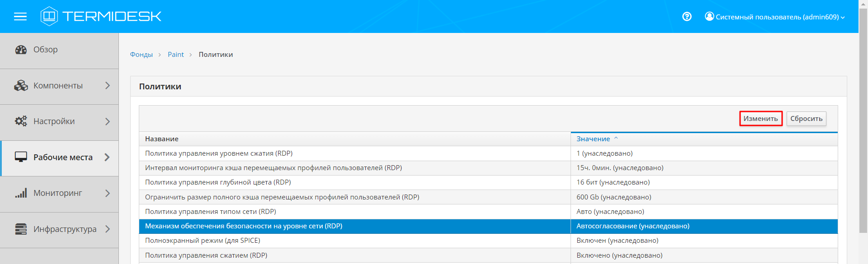Go to Фонды breadcrumb link

pos(142,55)
